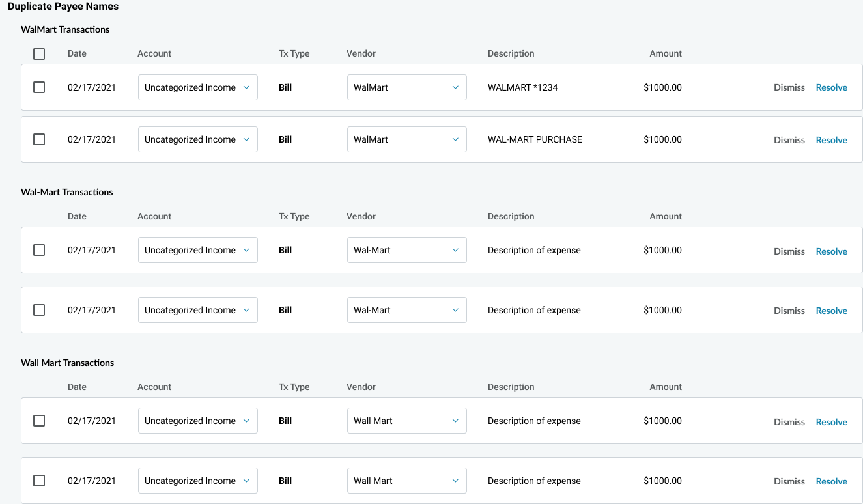
Task: Resolve the WALMART *1234 transaction
Action: click(831, 87)
